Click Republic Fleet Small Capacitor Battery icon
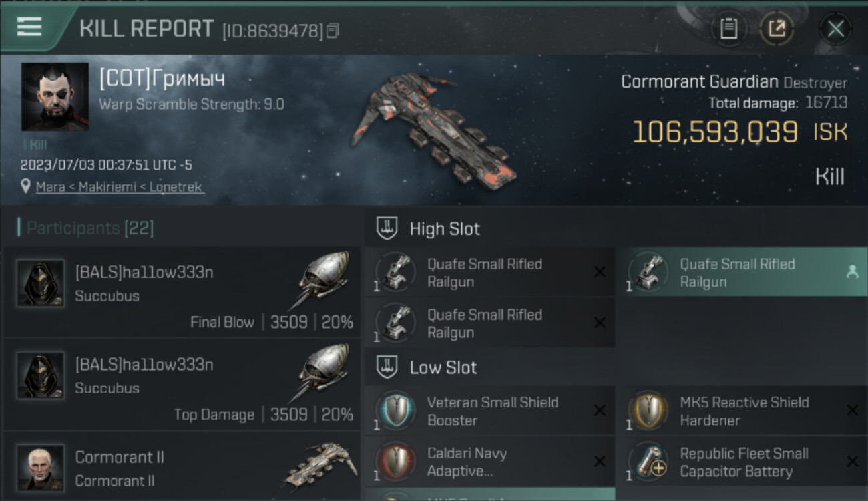868x501 pixels. tap(648, 462)
